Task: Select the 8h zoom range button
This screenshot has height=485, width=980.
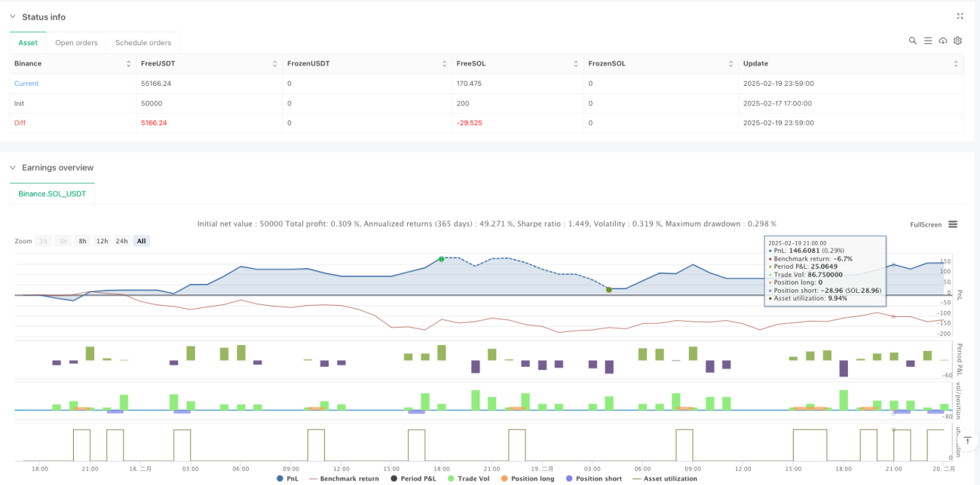Action: pyautogui.click(x=82, y=241)
